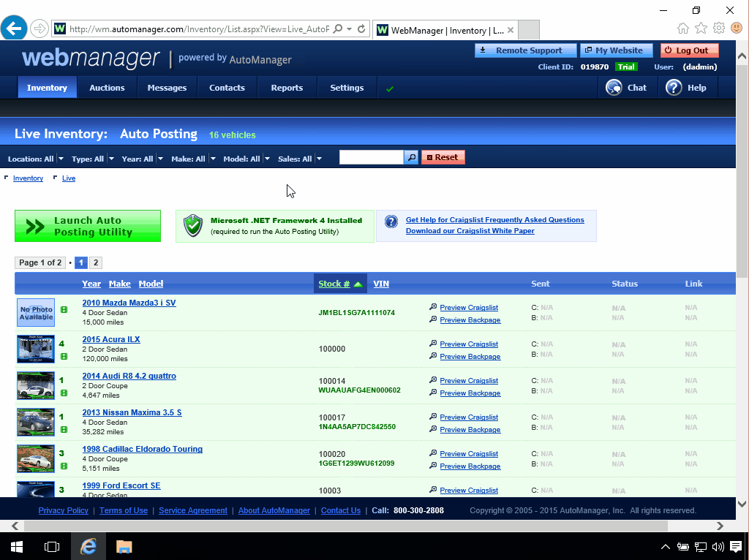Open the Settings nav tab

point(347,88)
